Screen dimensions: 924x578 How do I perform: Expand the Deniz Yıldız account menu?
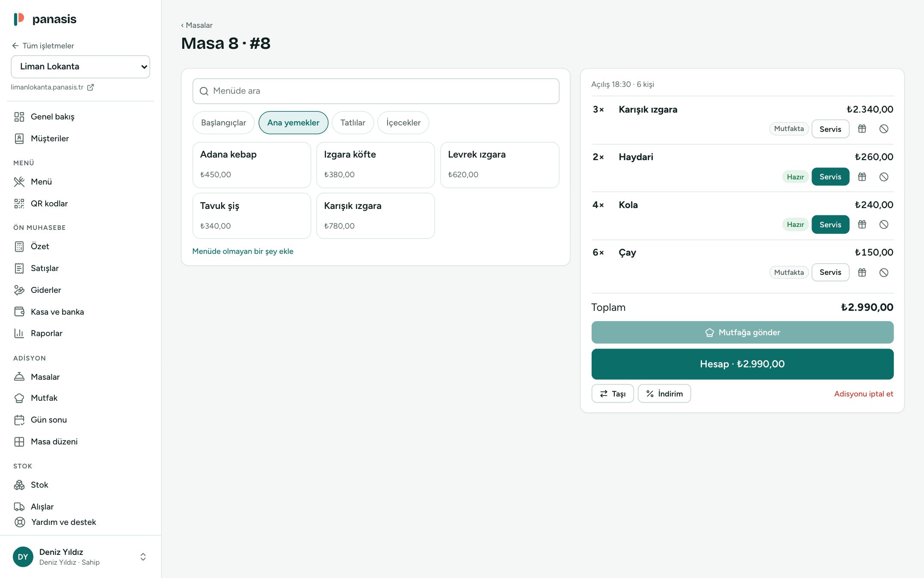point(143,557)
